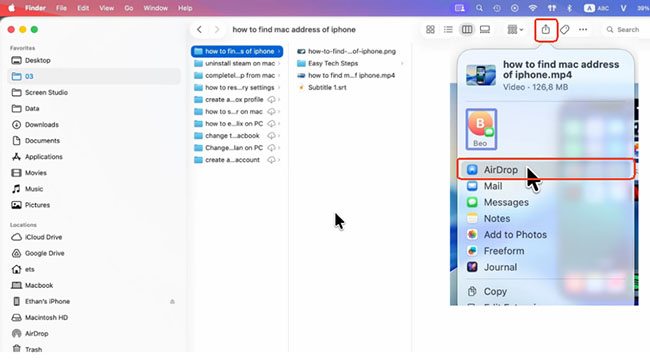The height and width of the screenshot is (363, 650).
Task: Switch to gallery view
Action: [x=485, y=30]
